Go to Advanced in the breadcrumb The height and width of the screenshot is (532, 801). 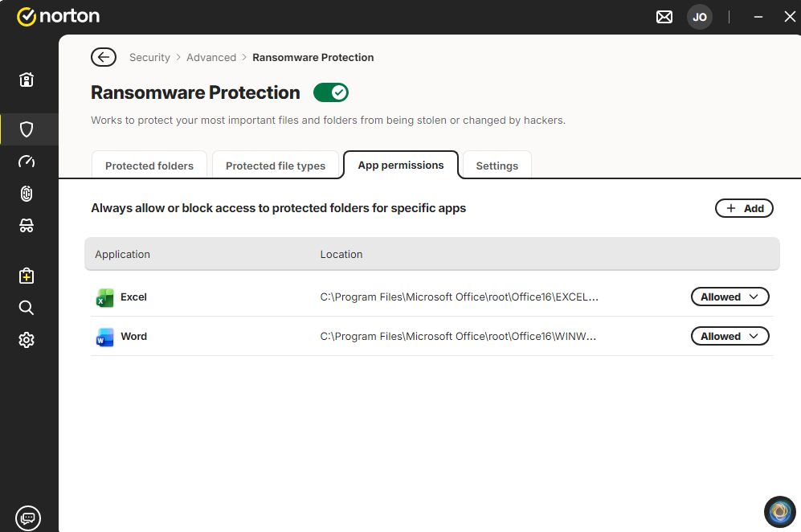211,57
